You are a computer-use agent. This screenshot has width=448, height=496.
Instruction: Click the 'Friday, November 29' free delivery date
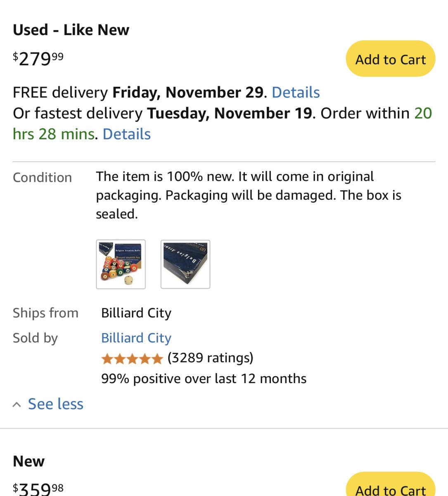188,92
